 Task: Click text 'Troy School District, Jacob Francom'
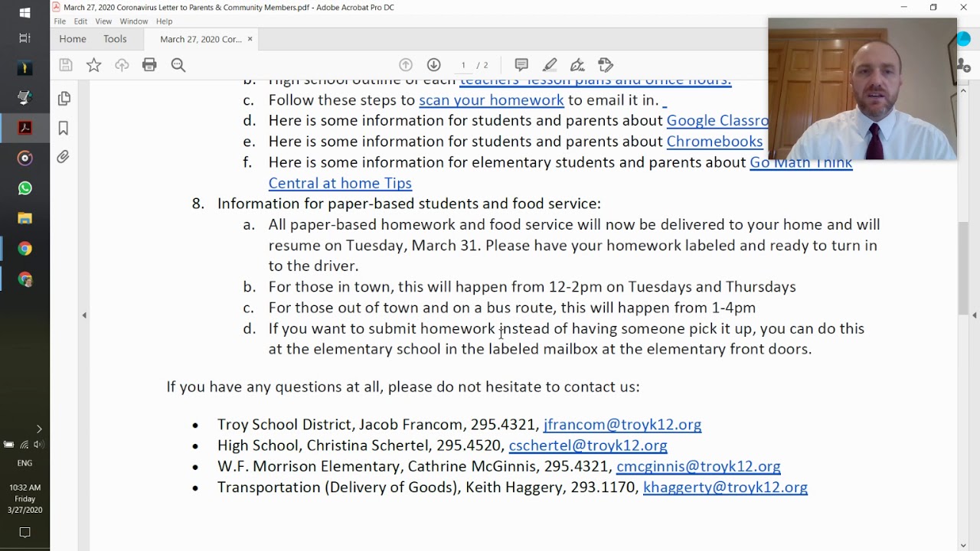tap(341, 425)
